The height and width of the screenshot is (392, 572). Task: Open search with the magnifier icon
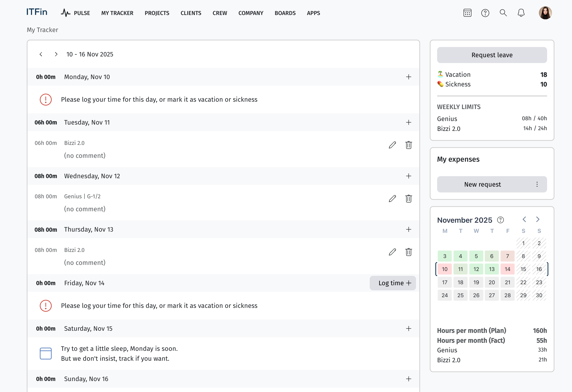pyautogui.click(x=503, y=13)
